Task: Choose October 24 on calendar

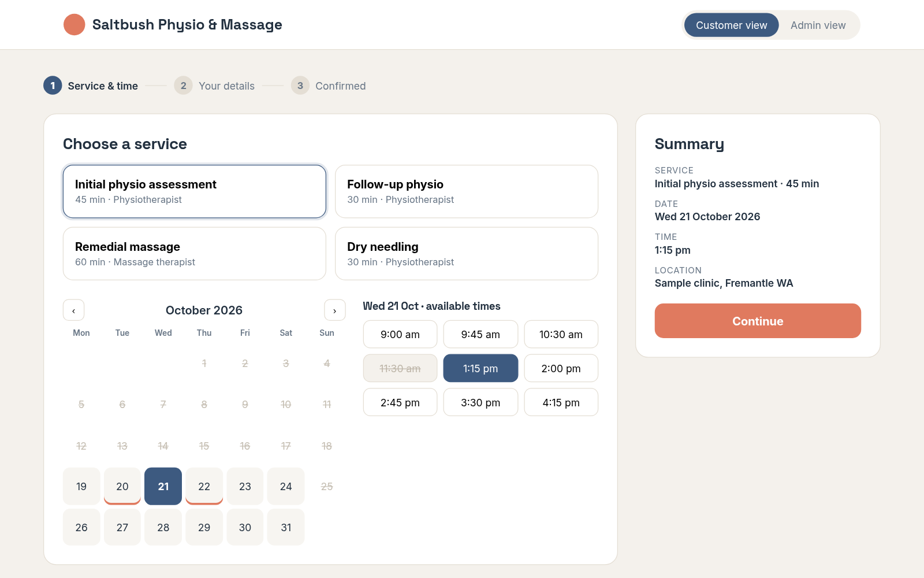Action: click(286, 487)
